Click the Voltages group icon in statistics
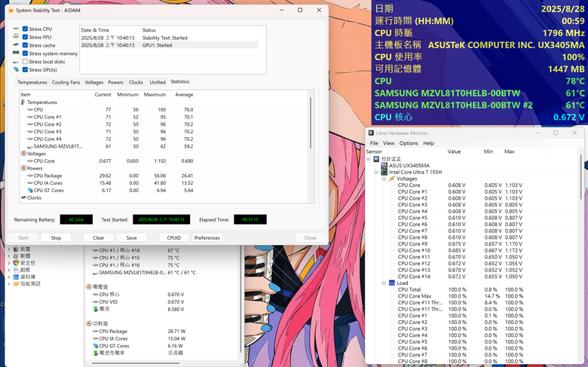The width and height of the screenshot is (588, 367). pyautogui.click(x=23, y=154)
